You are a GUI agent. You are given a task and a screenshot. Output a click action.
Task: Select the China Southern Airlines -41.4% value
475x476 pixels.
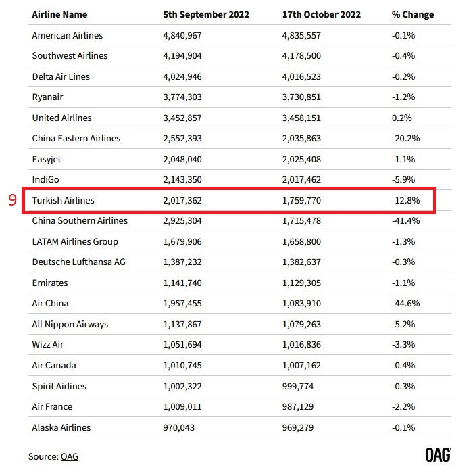point(405,221)
